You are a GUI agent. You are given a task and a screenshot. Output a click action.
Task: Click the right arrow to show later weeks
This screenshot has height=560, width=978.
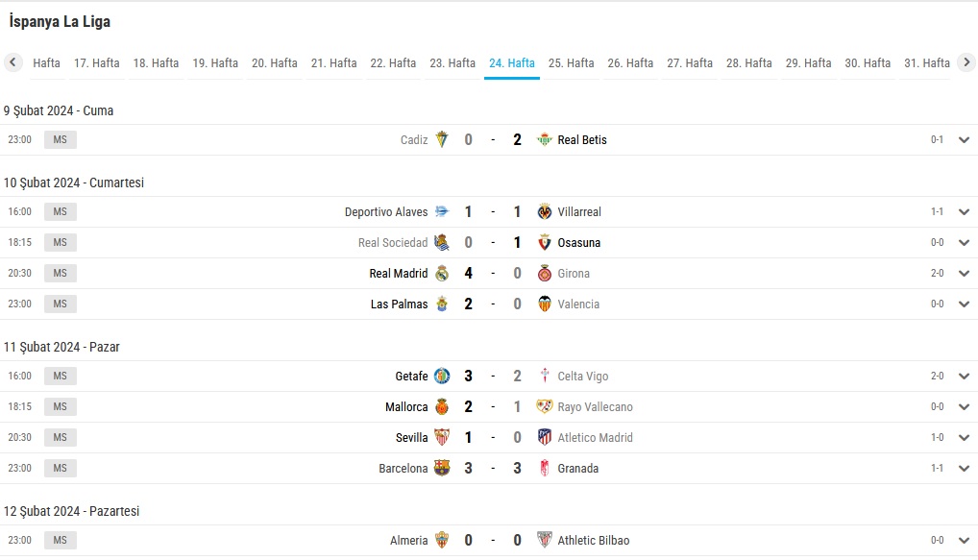click(x=966, y=61)
